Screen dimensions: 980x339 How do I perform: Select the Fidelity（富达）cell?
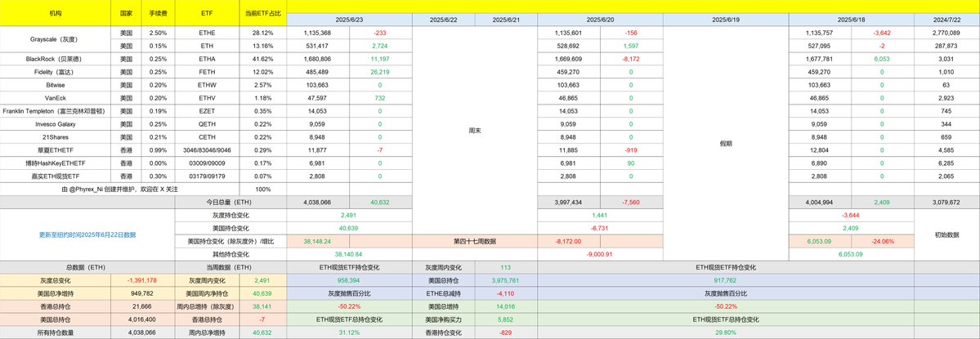tap(56, 73)
